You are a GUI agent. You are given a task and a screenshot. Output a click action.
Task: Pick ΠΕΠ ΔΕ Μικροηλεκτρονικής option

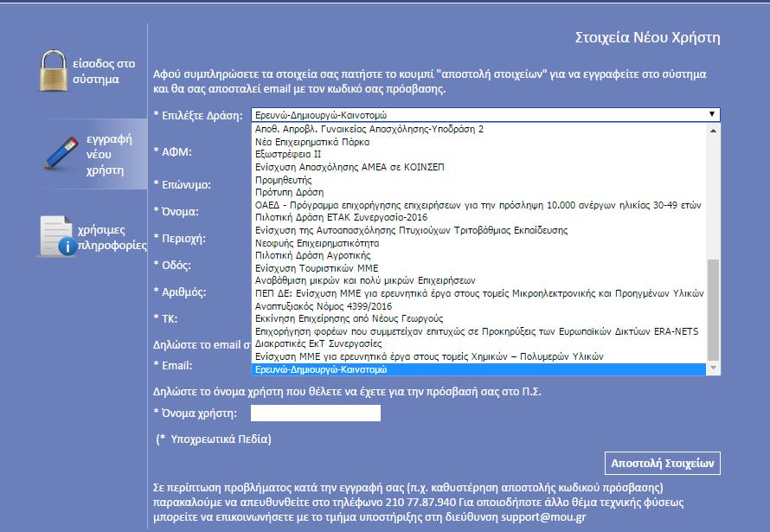coord(478,293)
